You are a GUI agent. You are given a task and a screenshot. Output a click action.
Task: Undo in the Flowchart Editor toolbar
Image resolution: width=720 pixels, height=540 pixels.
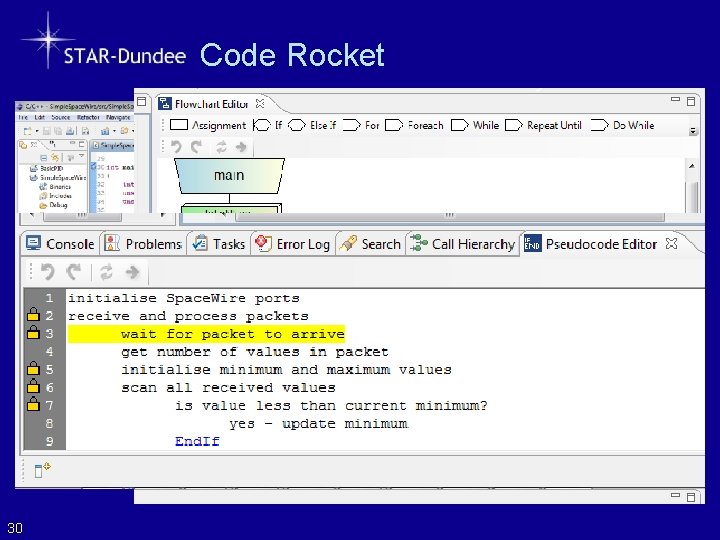(x=176, y=147)
